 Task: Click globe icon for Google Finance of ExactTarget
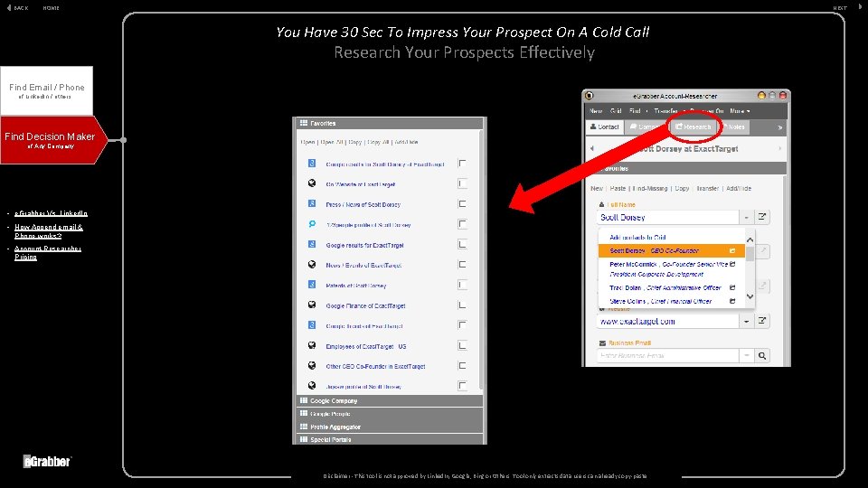pyautogui.click(x=312, y=305)
